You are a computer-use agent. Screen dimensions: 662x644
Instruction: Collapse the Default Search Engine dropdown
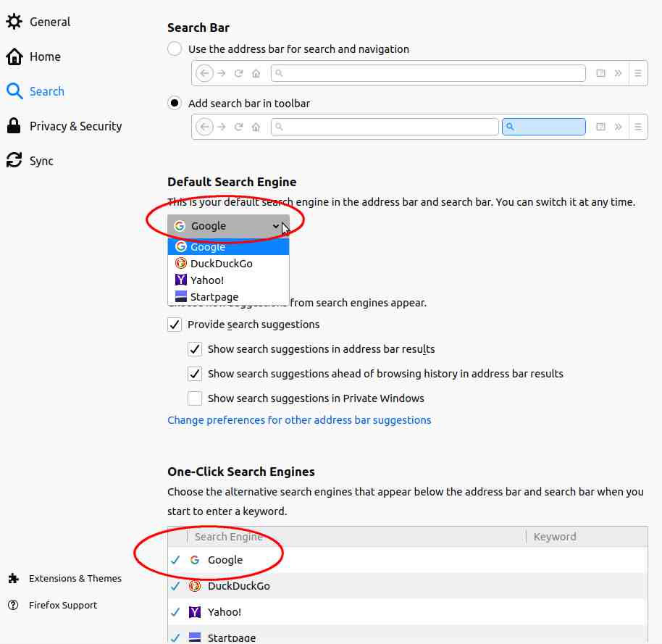pyautogui.click(x=228, y=226)
